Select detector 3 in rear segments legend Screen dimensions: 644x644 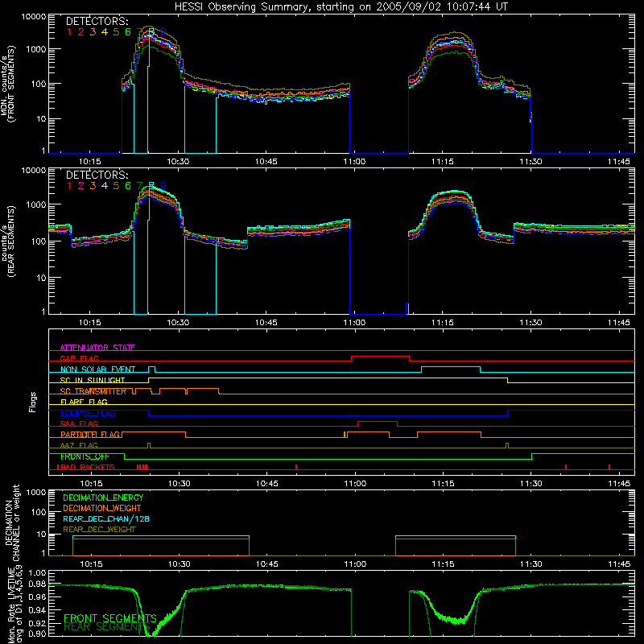[x=93, y=186]
